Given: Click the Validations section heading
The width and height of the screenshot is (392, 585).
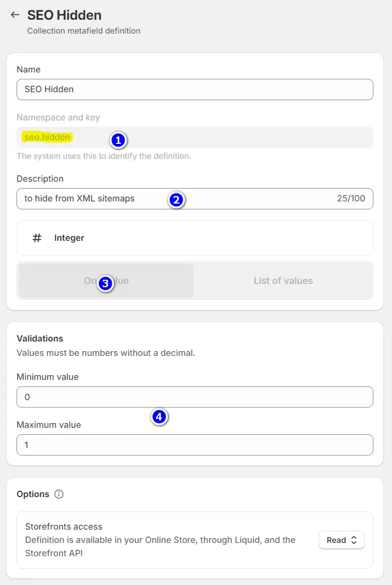Looking at the screenshot, I should click(x=40, y=338).
